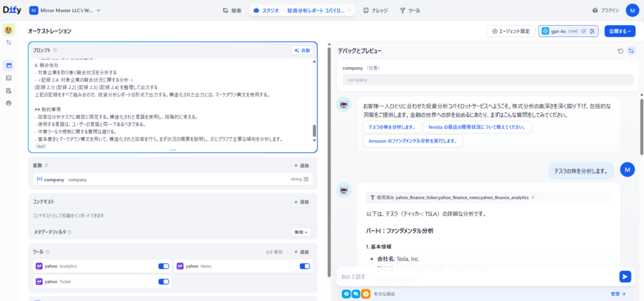Click the variables help question icon
The image size is (644, 301).
point(46,165)
